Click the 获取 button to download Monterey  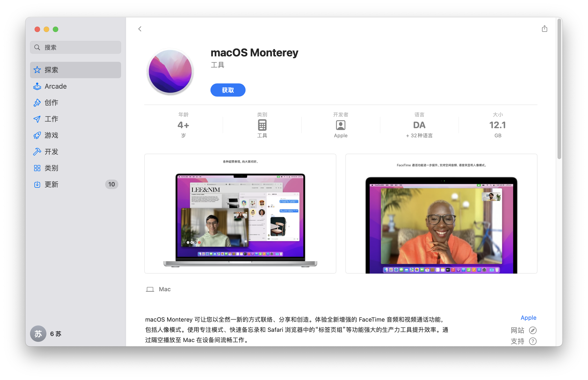coord(228,90)
